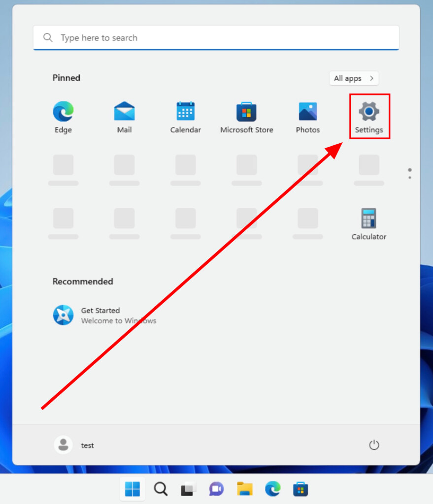Open Search from the taskbar
The width and height of the screenshot is (433, 504).
click(161, 489)
